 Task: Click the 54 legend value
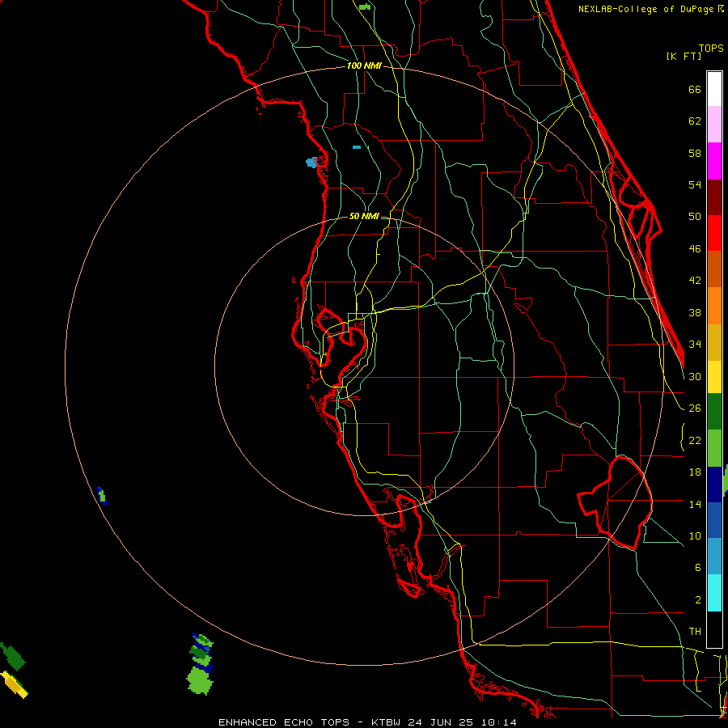695,184
